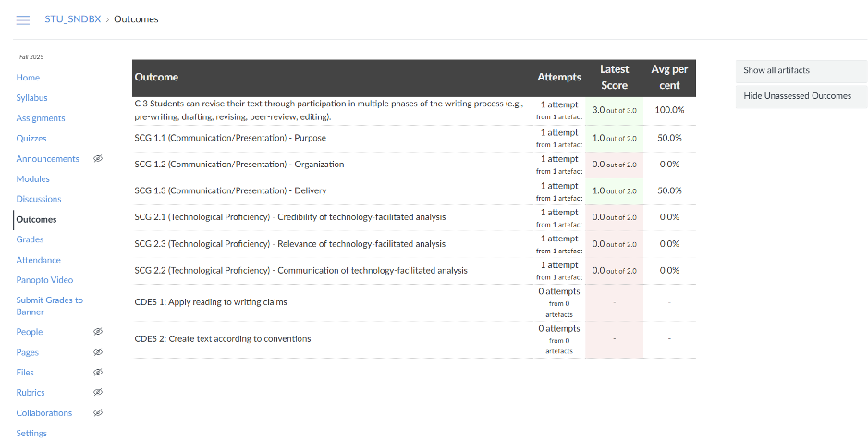
Task: Click the Outcomes breadcrumb text
Action: pyautogui.click(x=136, y=19)
